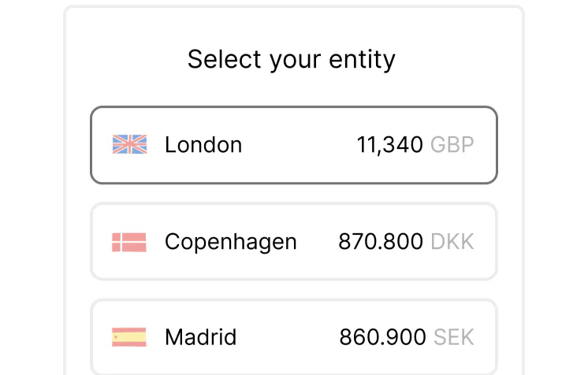Click the Madrid name label
Screen dimensions: 588x375
pyautogui.click(x=200, y=338)
